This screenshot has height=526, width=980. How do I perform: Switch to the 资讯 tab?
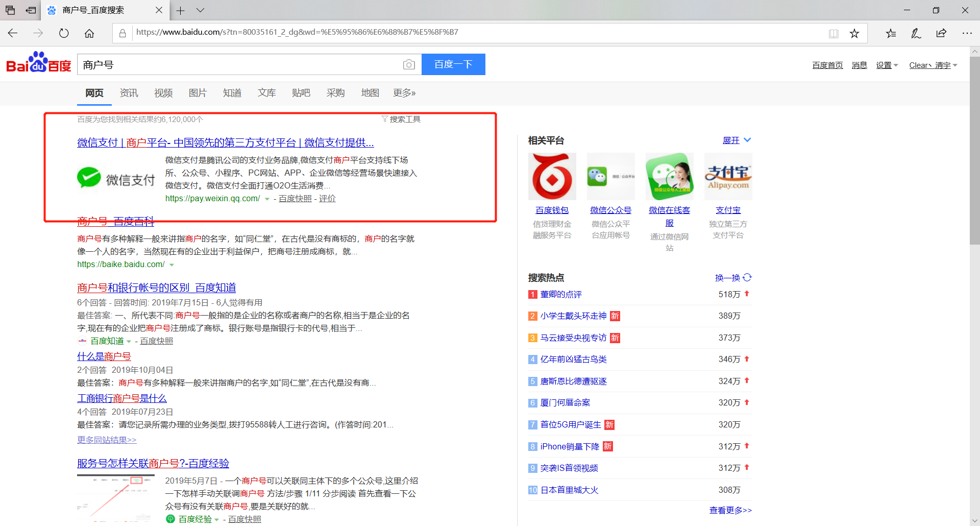129,93
